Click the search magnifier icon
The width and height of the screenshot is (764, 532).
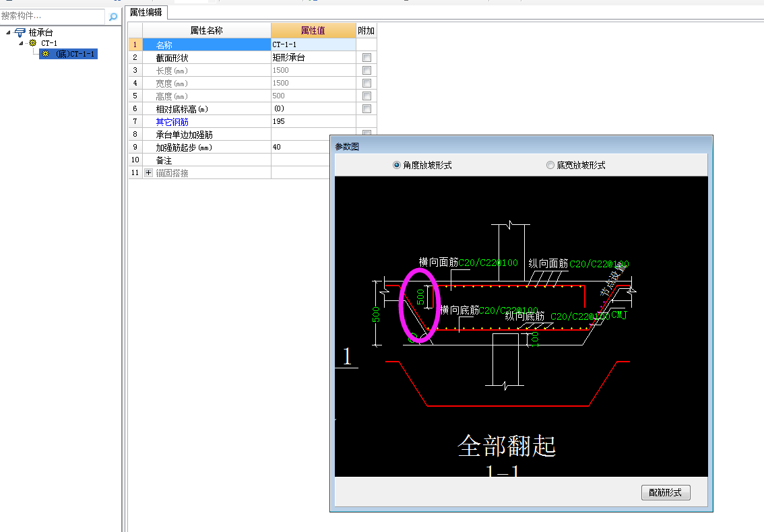coord(113,17)
